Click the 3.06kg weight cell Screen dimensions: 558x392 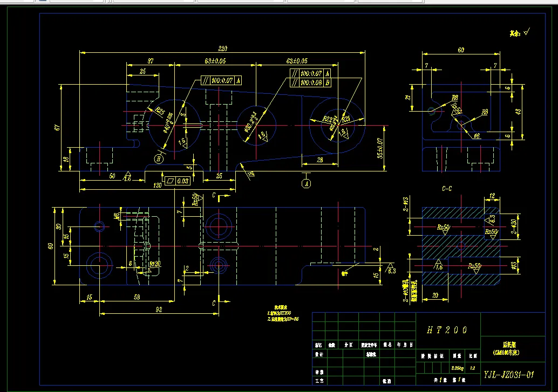point(457,368)
